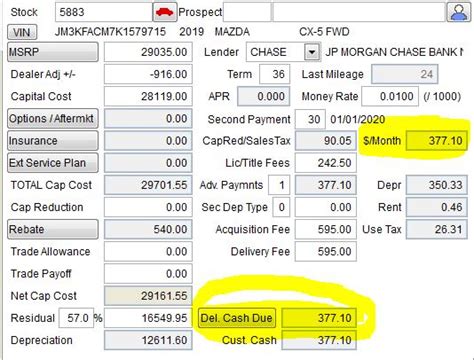
Task: Open the Lender dropdown arrow
Action: [312, 52]
